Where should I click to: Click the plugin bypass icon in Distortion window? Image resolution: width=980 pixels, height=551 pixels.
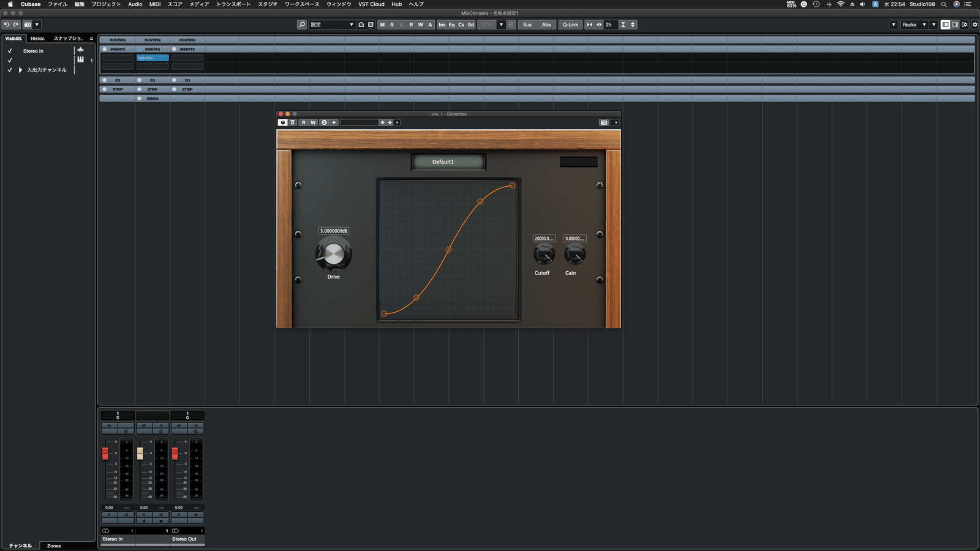click(293, 122)
